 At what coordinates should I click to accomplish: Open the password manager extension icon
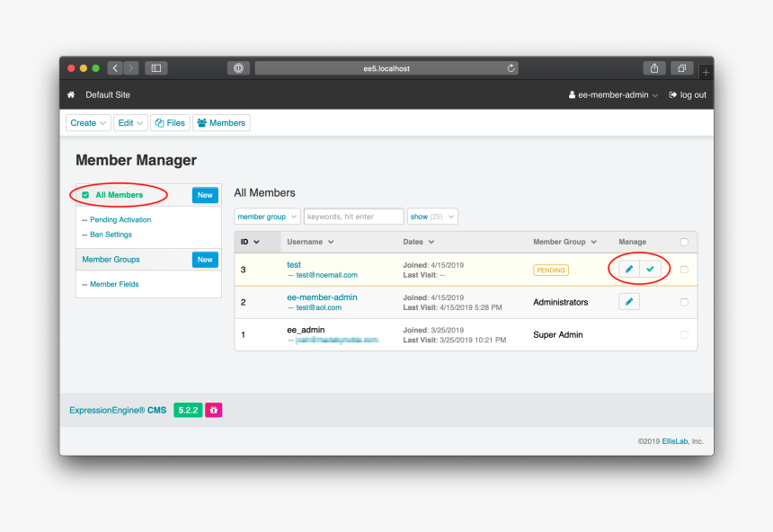click(x=238, y=68)
